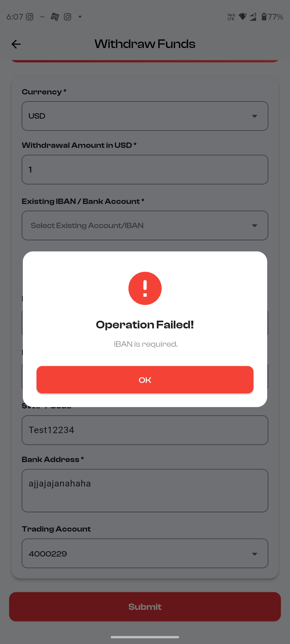
Task: Tap the VoLTE indicator icon
Action: (x=231, y=17)
